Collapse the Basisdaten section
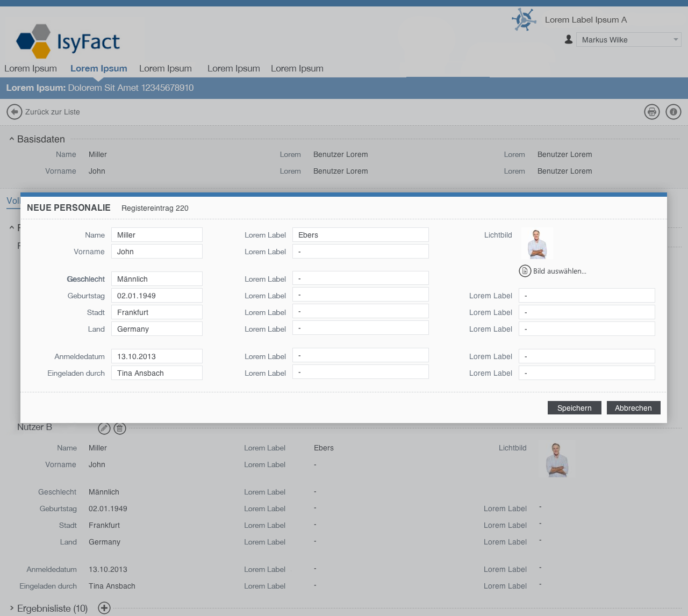The width and height of the screenshot is (688, 616). coord(11,139)
